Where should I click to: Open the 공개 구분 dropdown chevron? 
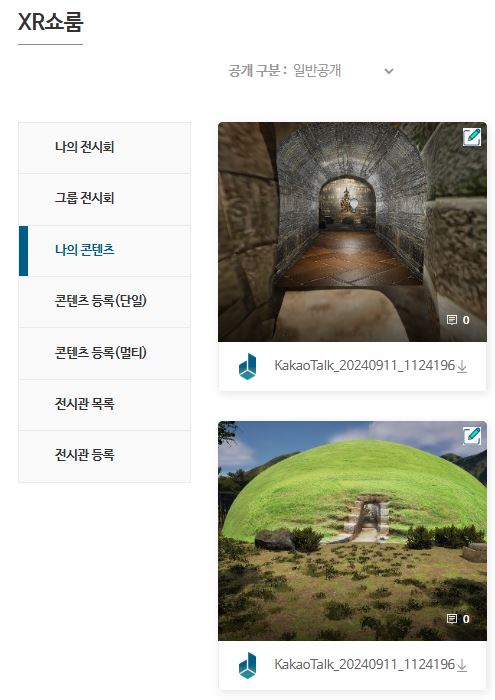point(389,71)
